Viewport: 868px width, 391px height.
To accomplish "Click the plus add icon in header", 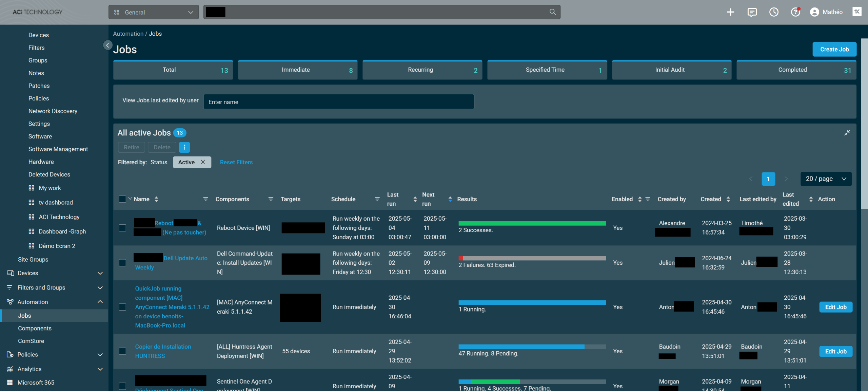I will click(730, 12).
